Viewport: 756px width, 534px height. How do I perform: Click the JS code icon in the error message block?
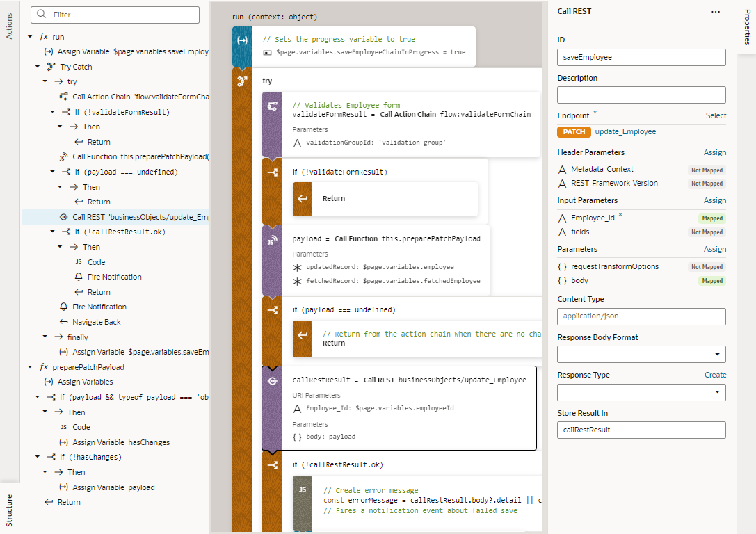click(x=303, y=489)
